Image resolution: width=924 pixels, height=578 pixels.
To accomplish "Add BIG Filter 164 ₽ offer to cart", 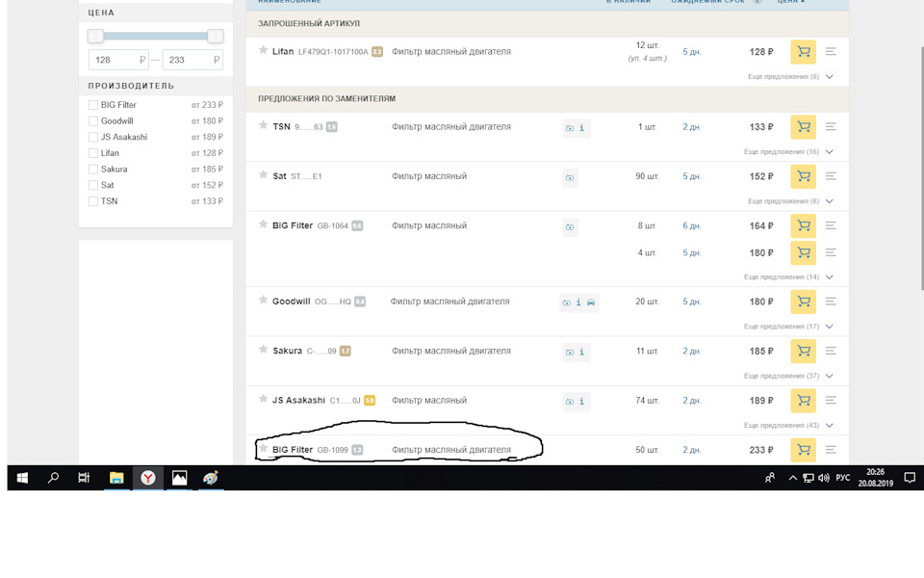I will (803, 225).
